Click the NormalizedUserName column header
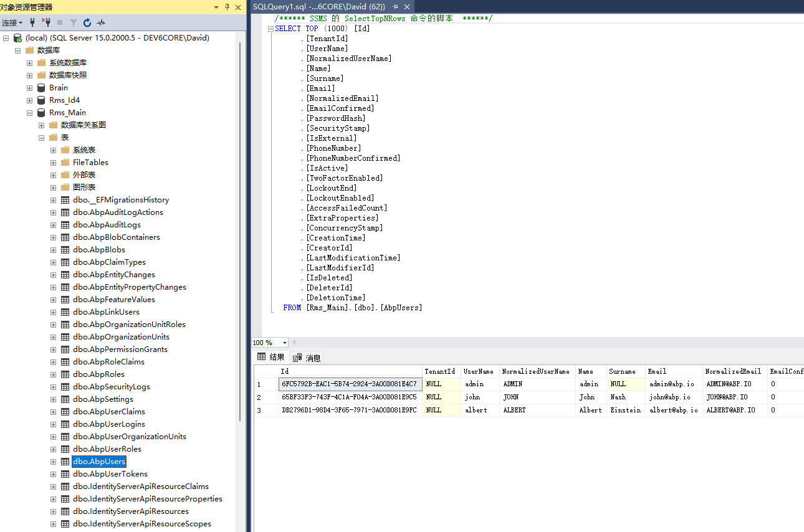Image resolution: width=804 pixels, height=532 pixels. (x=535, y=371)
